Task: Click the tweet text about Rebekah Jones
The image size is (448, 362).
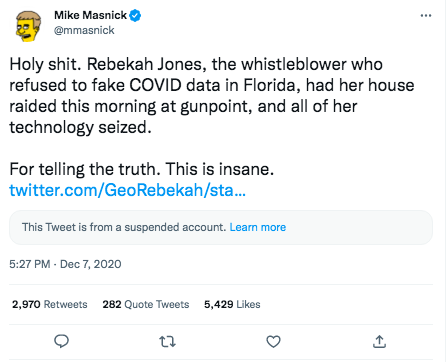Action: [x=212, y=96]
